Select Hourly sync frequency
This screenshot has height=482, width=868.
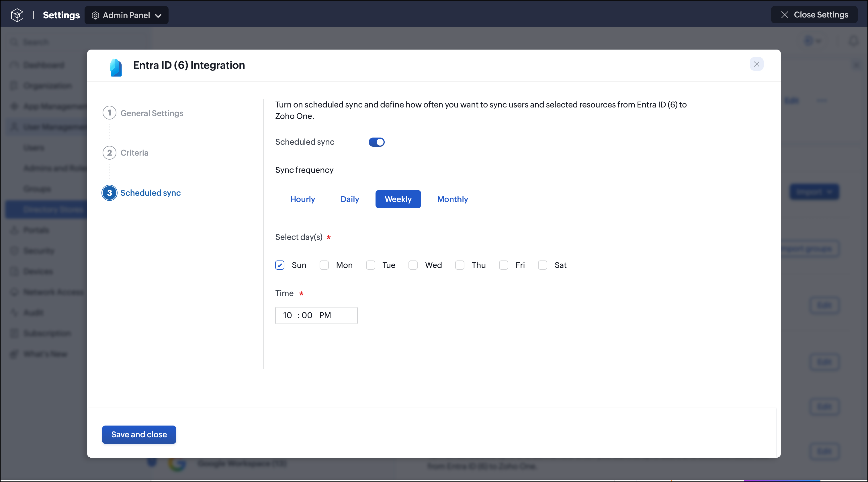[x=303, y=199]
